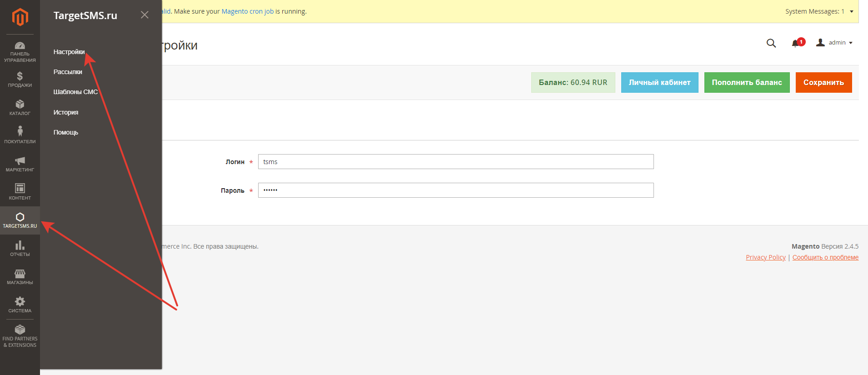
Task: Open Шаблоны СМС menu item
Action: [75, 92]
